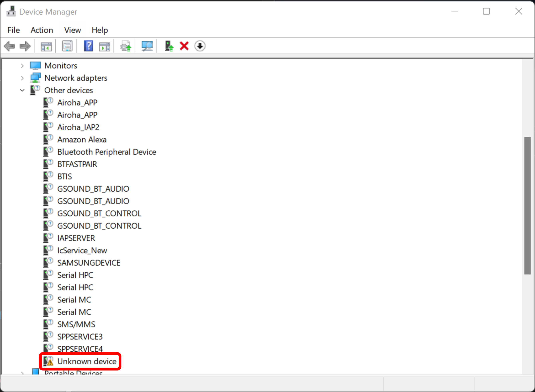Select the Unknown device entry
Viewport: 535px width, 392px height.
coord(87,361)
